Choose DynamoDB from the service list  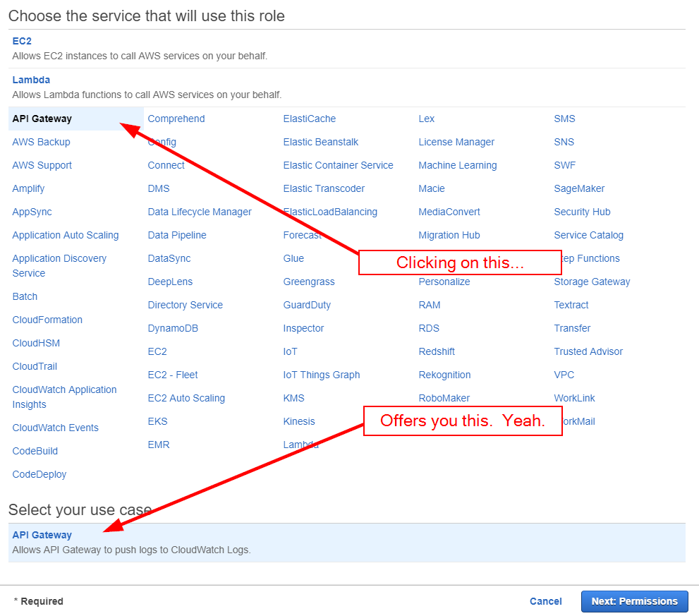pos(171,328)
